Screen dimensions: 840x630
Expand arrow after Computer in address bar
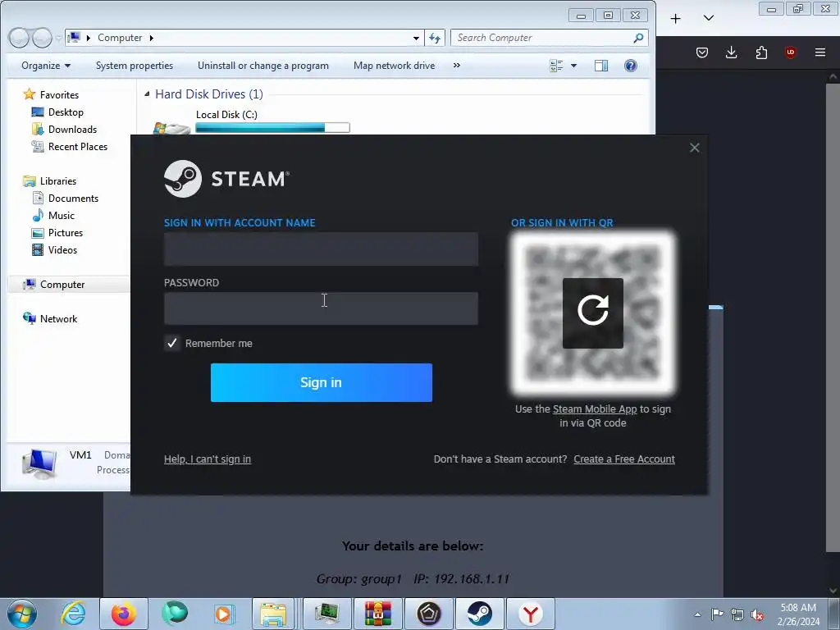click(152, 38)
